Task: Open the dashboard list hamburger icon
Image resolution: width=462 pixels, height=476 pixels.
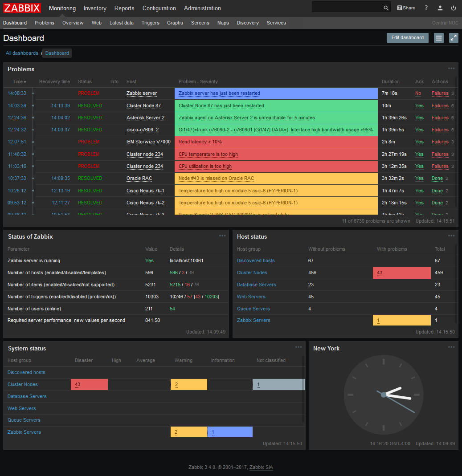Action: (x=439, y=38)
